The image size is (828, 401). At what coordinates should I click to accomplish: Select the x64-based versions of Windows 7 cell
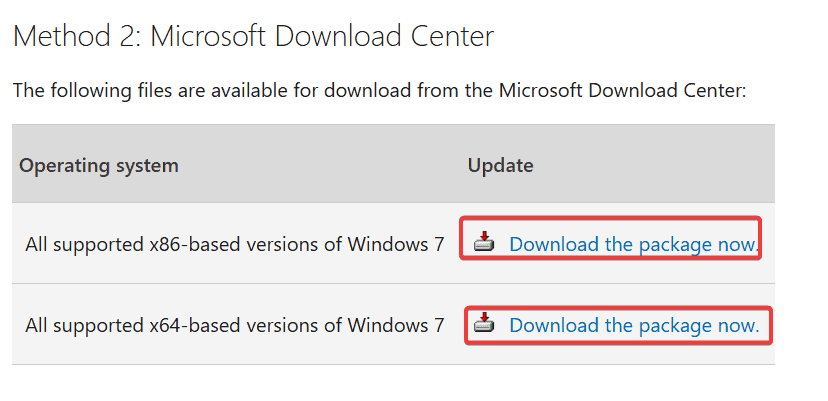234,325
